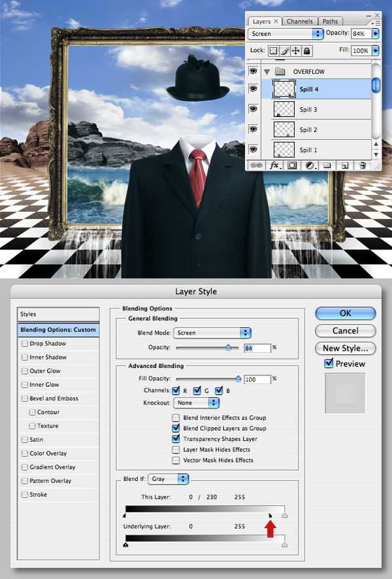Click the scroll down arrow in Layers panel
Viewport: 392px width, 579px height.
(x=376, y=154)
